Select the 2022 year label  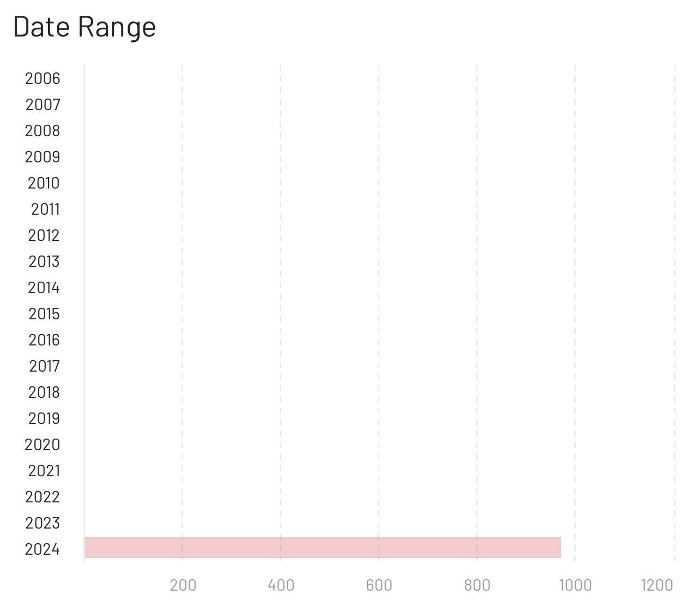click(x=43, y=497)
